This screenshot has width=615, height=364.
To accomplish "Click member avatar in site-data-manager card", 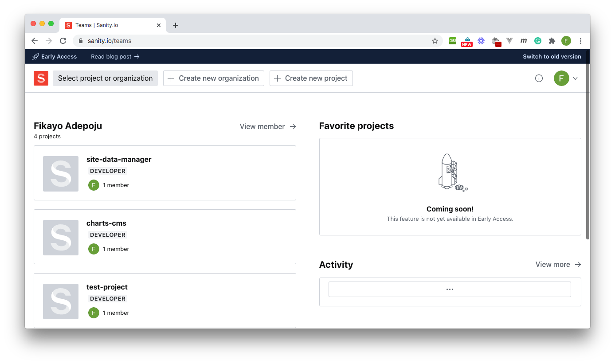I will click(x=94, y=185).
